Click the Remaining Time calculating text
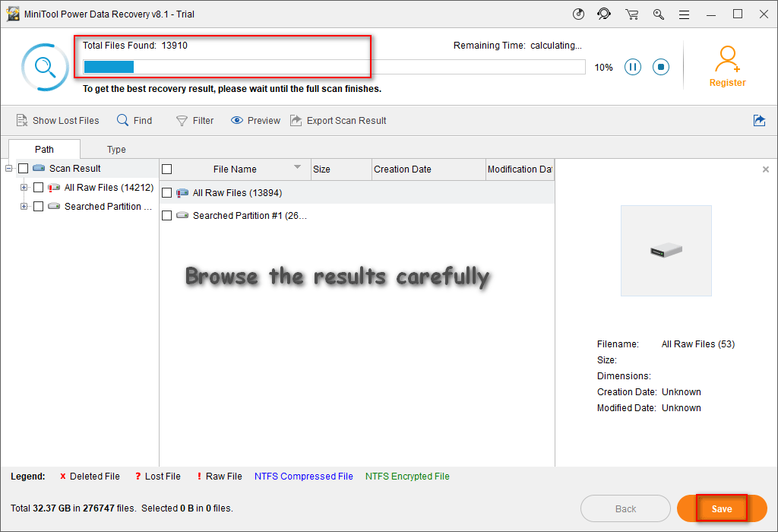The width and height of the screenshot is (778, 532). click(x=517, y=46)
